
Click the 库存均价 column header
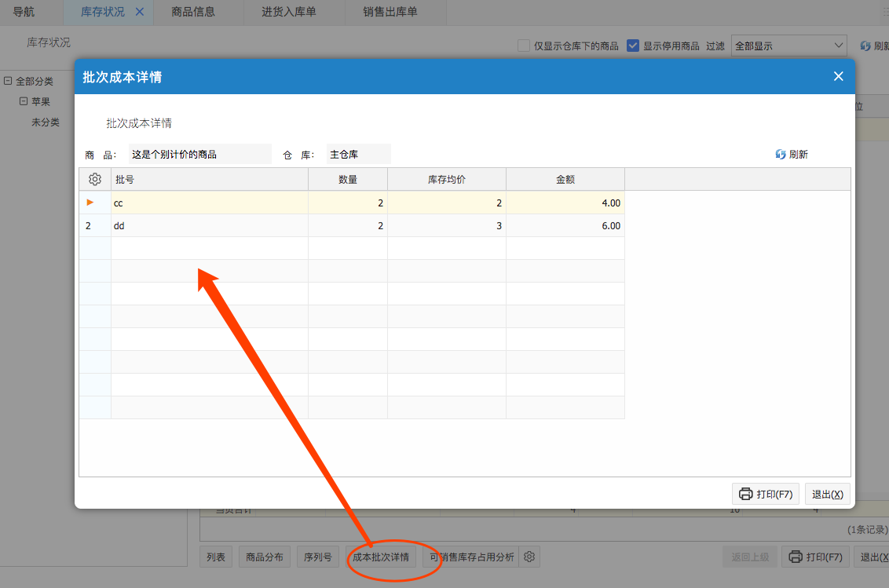click(446, 179)
